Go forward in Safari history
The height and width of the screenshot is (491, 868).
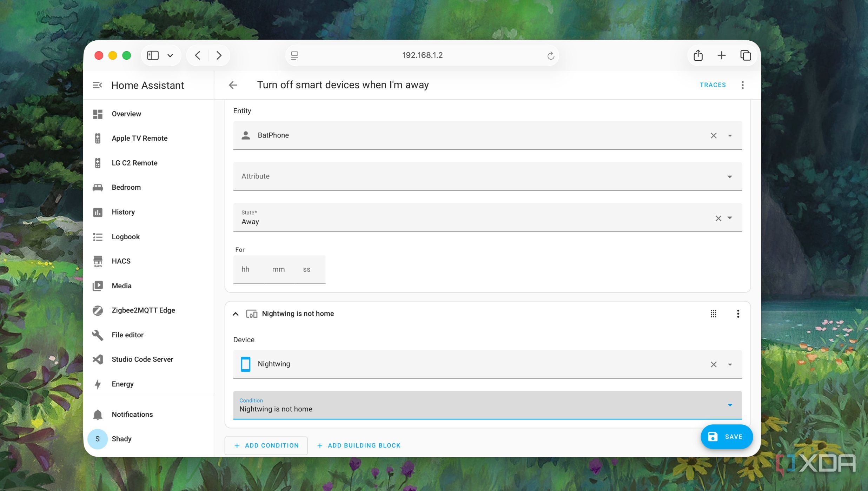coord(219,55)
